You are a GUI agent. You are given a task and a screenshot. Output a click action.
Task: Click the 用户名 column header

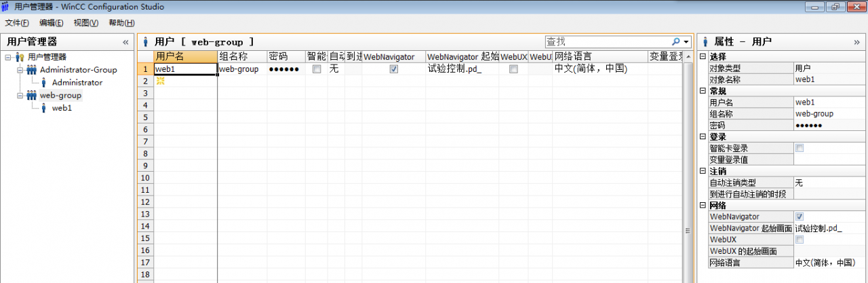[x=186, y=57]
